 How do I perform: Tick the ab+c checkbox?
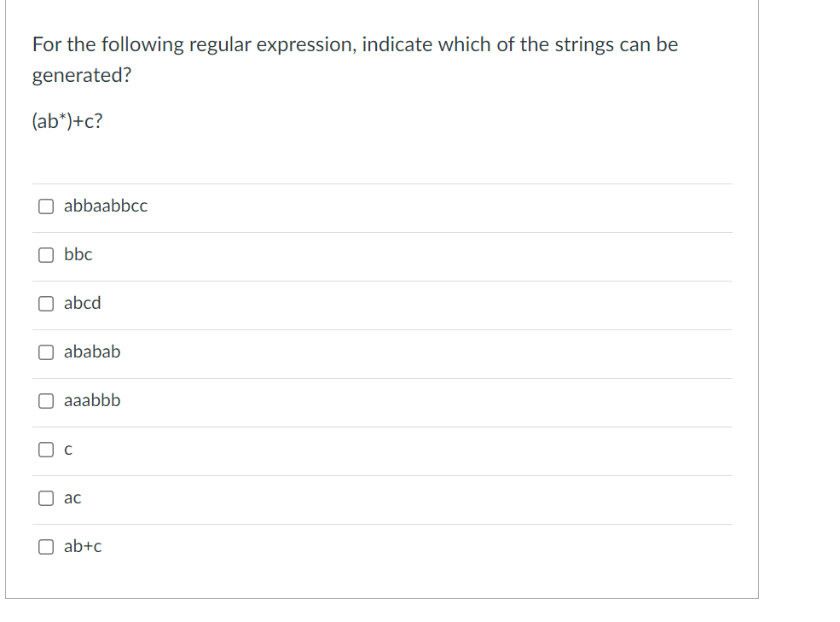(x=46, y=547)
